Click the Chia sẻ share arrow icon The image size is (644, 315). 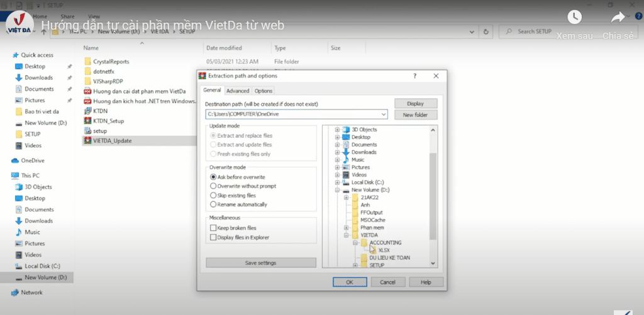618,17
